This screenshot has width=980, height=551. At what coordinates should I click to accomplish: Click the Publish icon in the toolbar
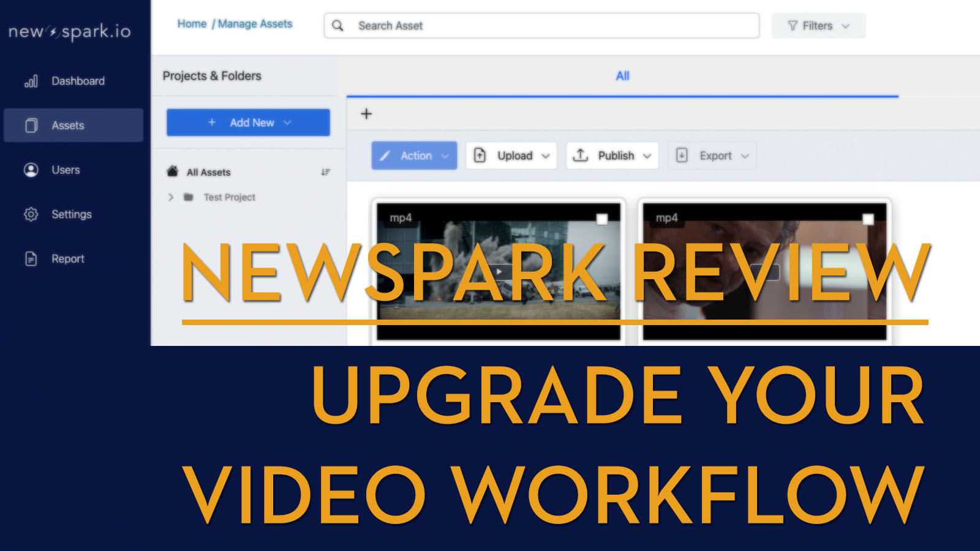581,155
